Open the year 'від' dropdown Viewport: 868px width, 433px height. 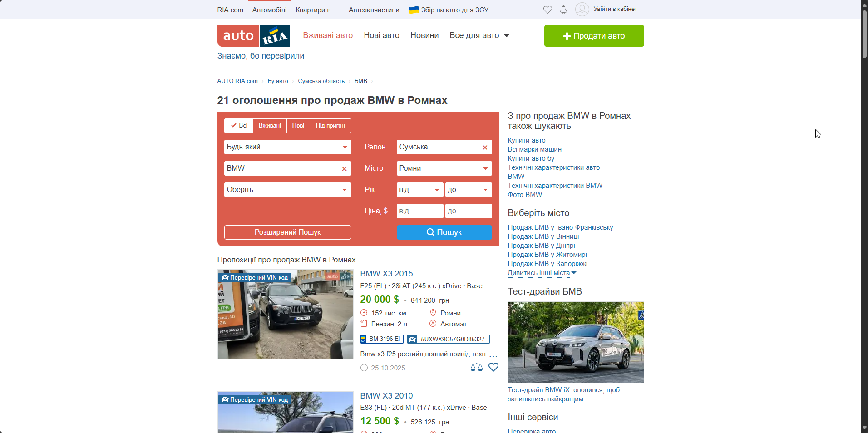tap(420, 190)
